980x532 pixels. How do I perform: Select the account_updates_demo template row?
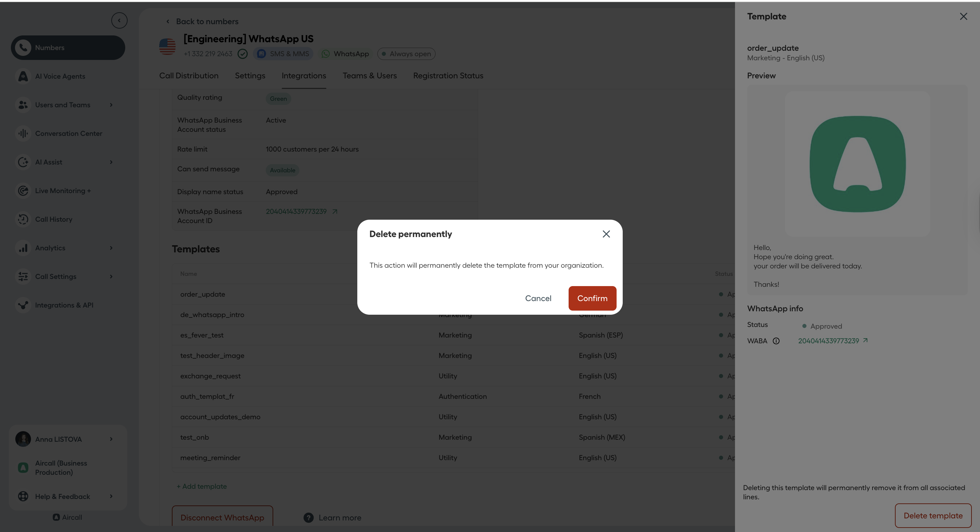(454, 417)
